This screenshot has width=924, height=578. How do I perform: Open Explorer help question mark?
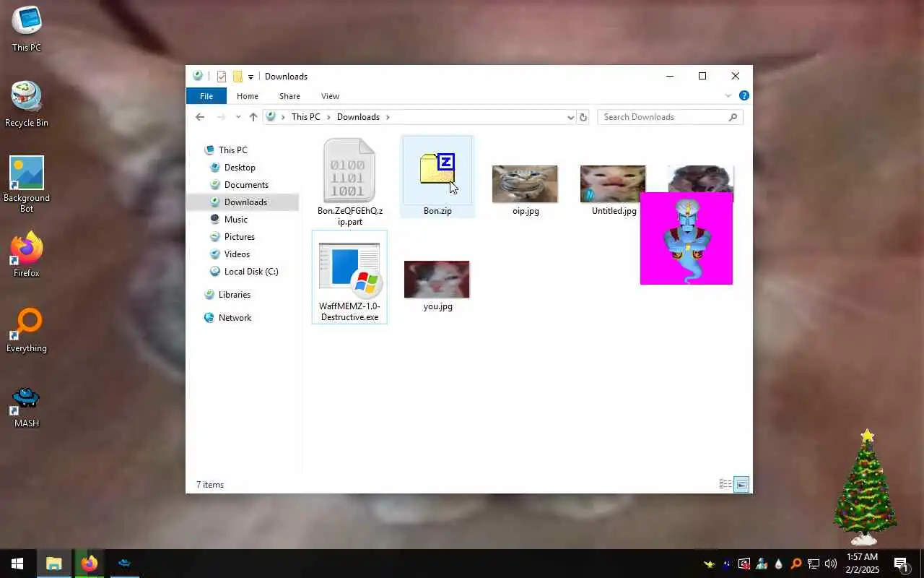click(744, 95)
